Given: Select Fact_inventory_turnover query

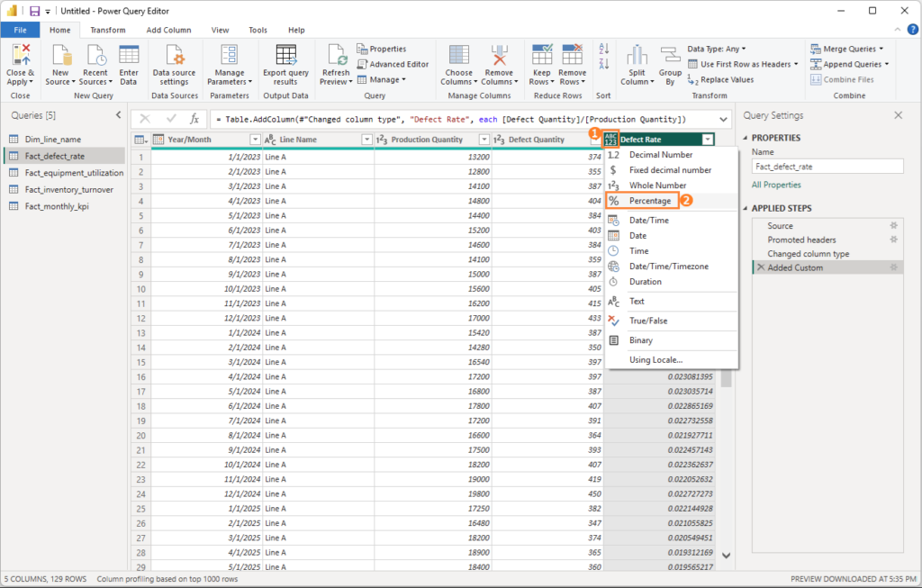Looking at the screenshot, I should tap(68, 189).
